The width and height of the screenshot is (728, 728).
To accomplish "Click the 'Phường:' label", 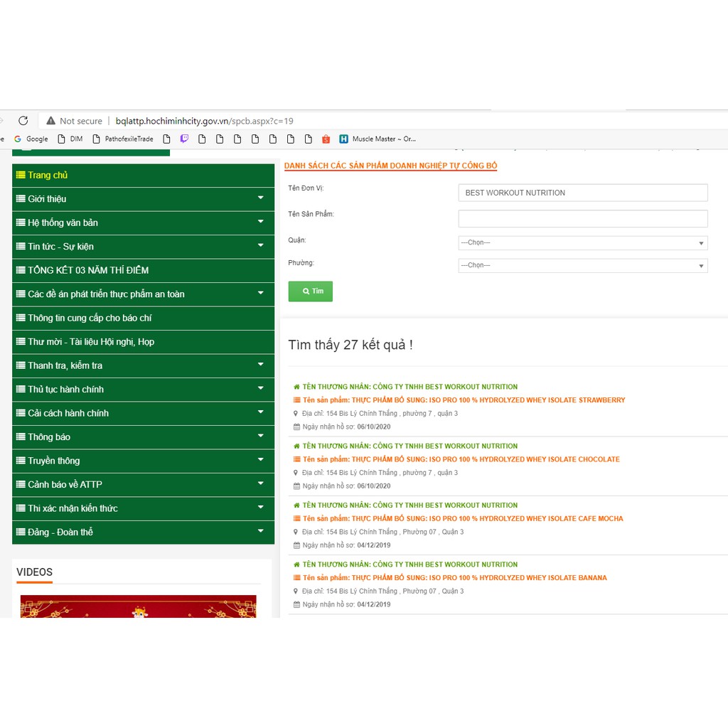I will (301, 263).
